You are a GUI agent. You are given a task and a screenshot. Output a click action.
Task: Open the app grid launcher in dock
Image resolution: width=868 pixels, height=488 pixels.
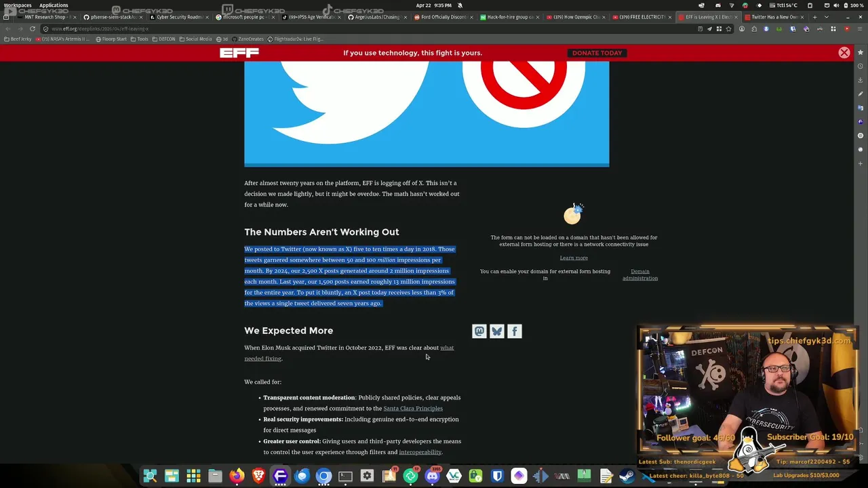(x=193, y=476)
